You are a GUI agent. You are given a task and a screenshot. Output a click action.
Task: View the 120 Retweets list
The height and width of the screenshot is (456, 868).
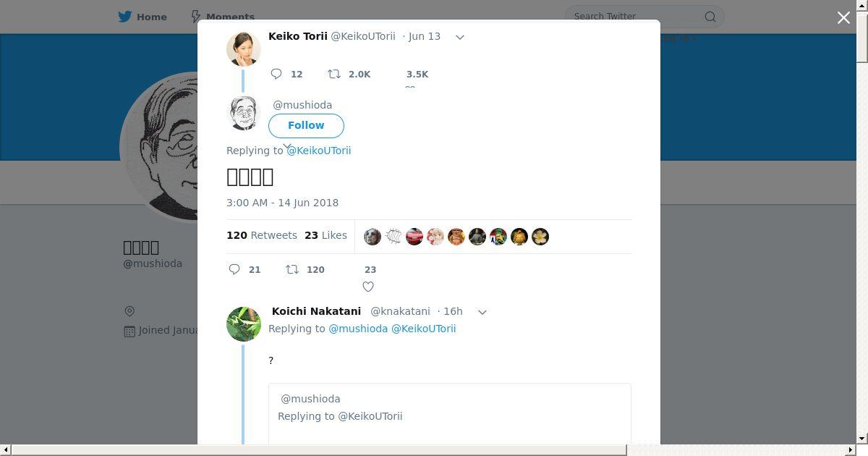pyautogui.click(x=262, y=235)
